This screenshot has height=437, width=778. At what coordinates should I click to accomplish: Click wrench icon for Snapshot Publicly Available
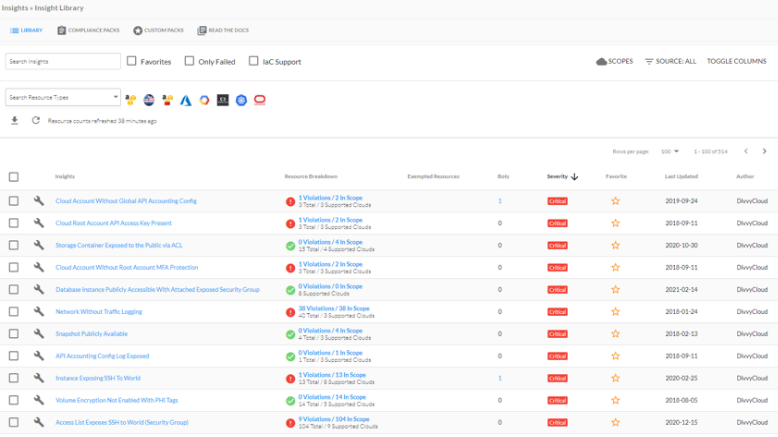coord(39,333)
